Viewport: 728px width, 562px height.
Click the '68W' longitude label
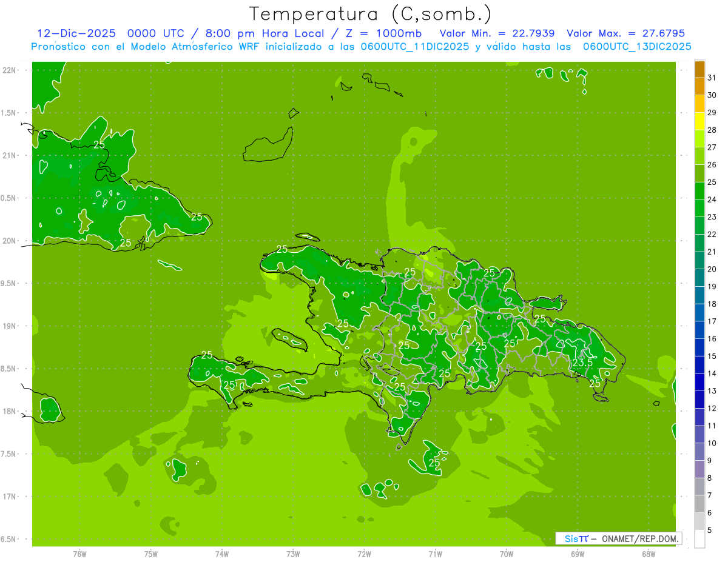click(649, 554)
